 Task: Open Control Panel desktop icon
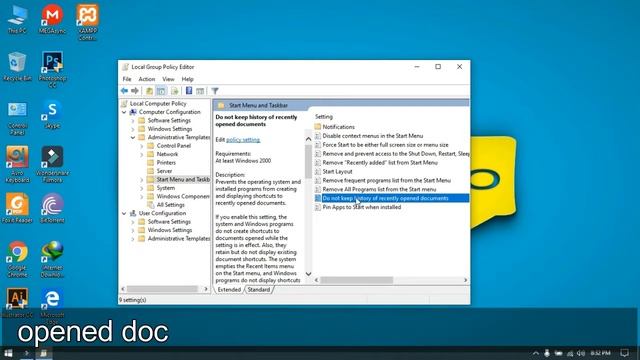pyautogui.click(x=17, y=118)
